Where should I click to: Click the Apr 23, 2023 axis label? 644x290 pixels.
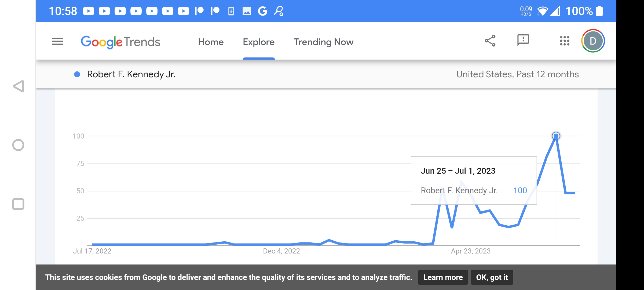click(471, 251)
